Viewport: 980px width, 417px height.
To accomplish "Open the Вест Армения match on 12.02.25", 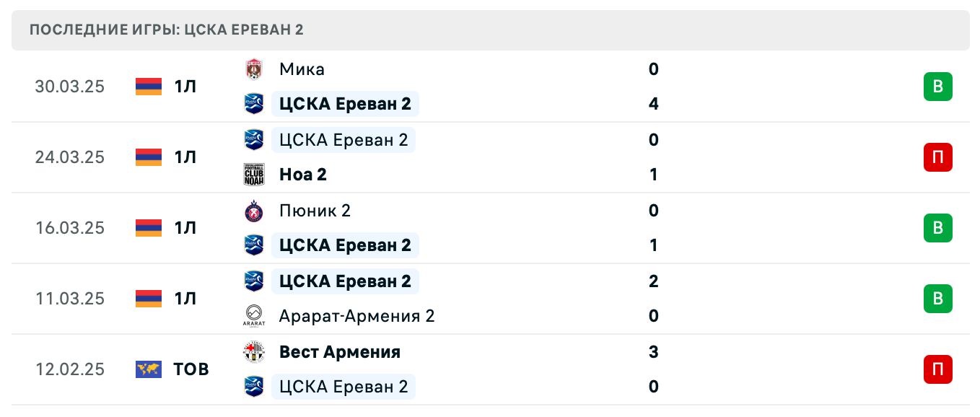I will pyautogui.click(x=490, y=369).
